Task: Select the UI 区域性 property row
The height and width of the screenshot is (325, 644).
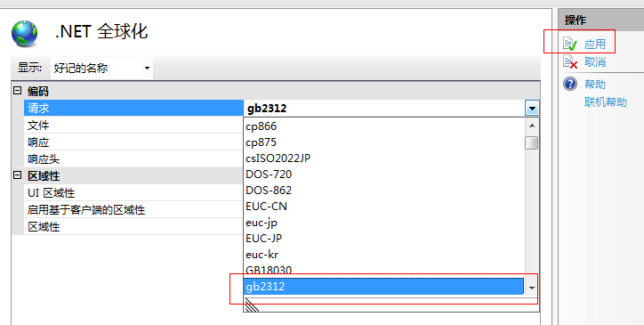Action: coord(134,193)
